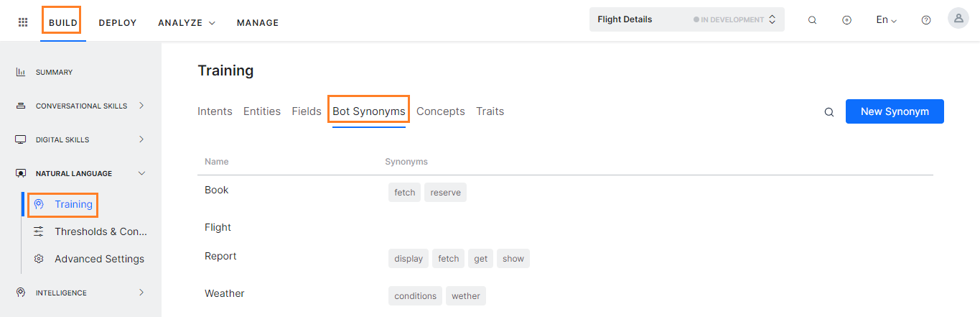Expand the Conversational Skills section
Viewport: 980px width, 317px height.
[x=141, y=106]
